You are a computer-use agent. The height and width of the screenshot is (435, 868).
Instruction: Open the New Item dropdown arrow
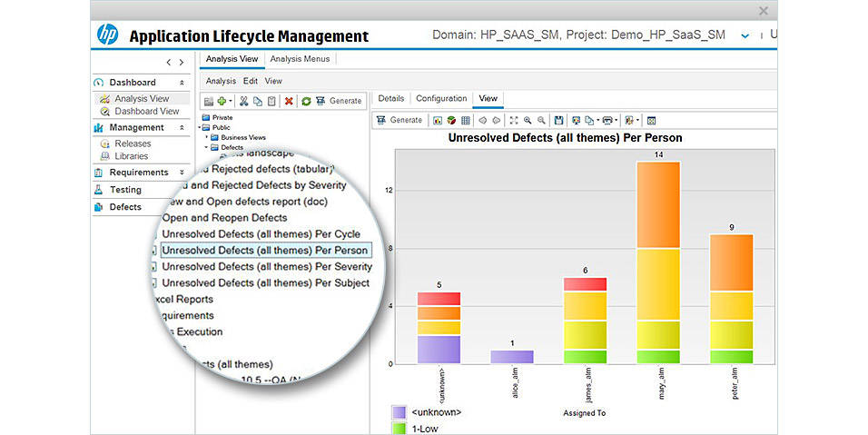pos(231,101)
